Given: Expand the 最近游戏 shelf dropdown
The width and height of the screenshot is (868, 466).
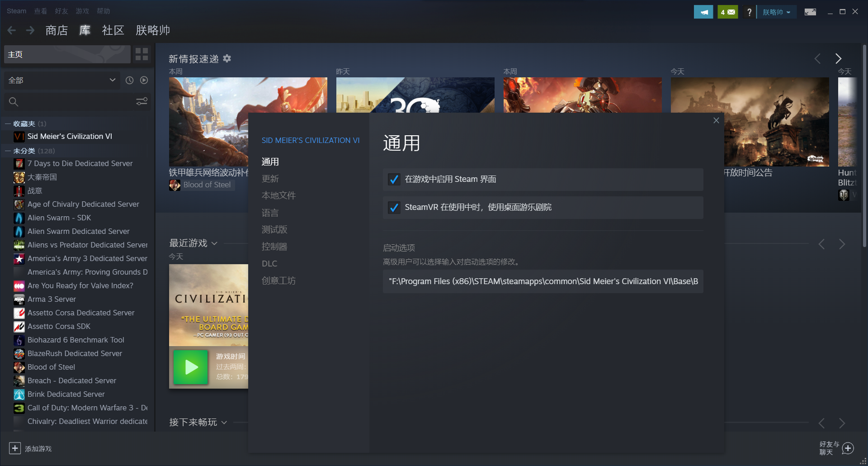Looking at the screenshot, I should (214, 243).
